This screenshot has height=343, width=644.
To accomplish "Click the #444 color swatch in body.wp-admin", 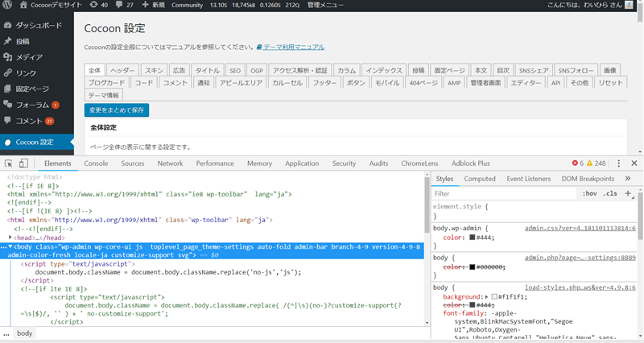I will (472, 238).
